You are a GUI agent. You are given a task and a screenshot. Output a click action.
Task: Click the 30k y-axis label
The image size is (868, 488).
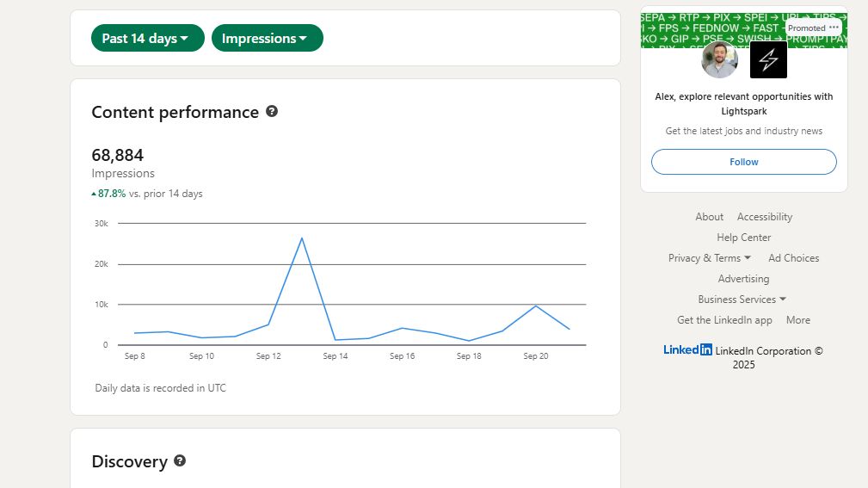(102, 223)
